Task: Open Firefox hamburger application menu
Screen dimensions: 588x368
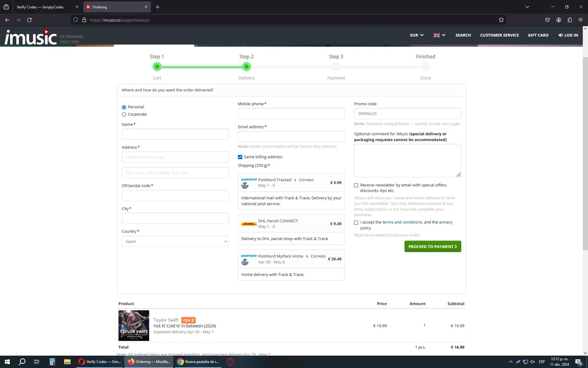Action: [x=581, y=20]
